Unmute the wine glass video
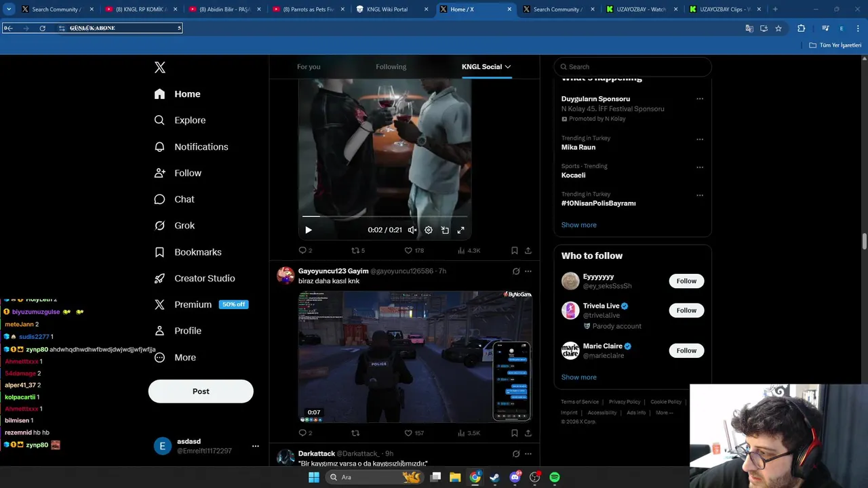868x488 pixels. (412, 230)
